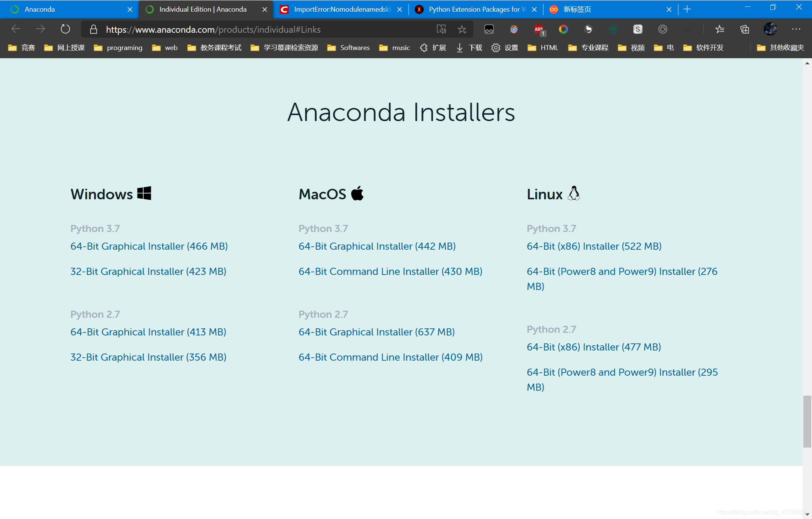The image size is (812, 519).
Task: Click the vertical scrollbar thumb
Action: pos(807,421)
